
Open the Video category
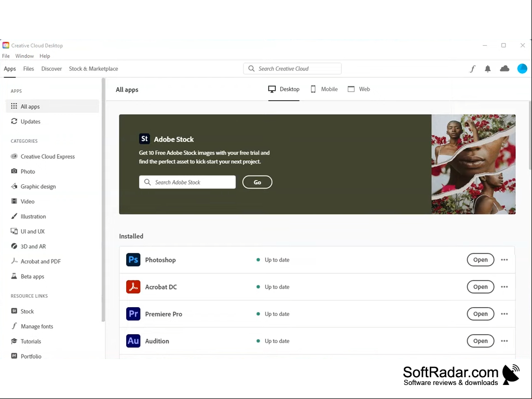[x=52, y=201]
